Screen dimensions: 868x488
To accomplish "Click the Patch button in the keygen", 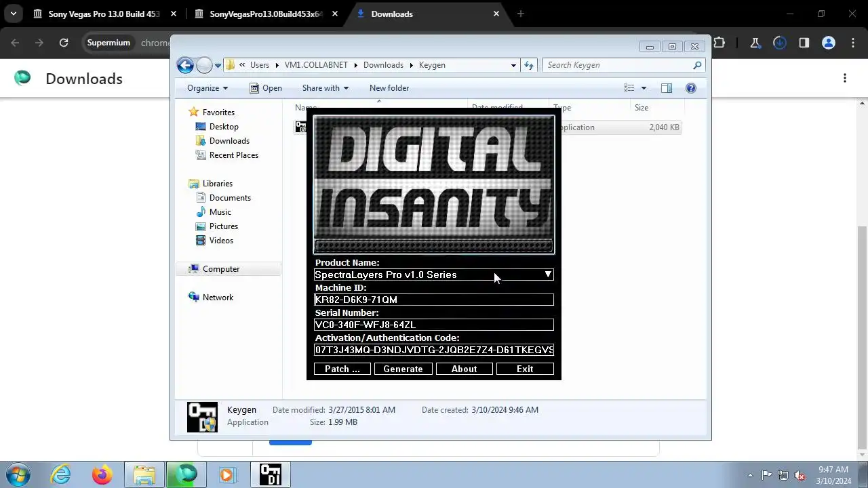I will [342, 369].
